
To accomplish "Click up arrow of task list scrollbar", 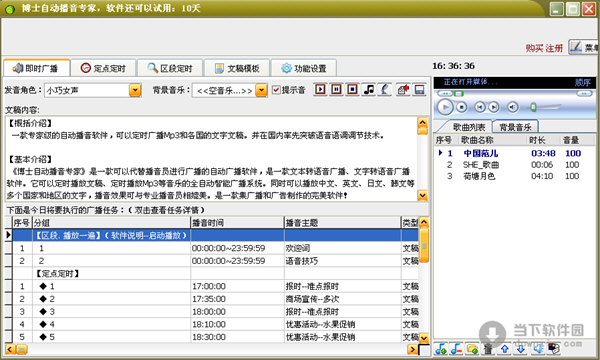I will (424, 222).
